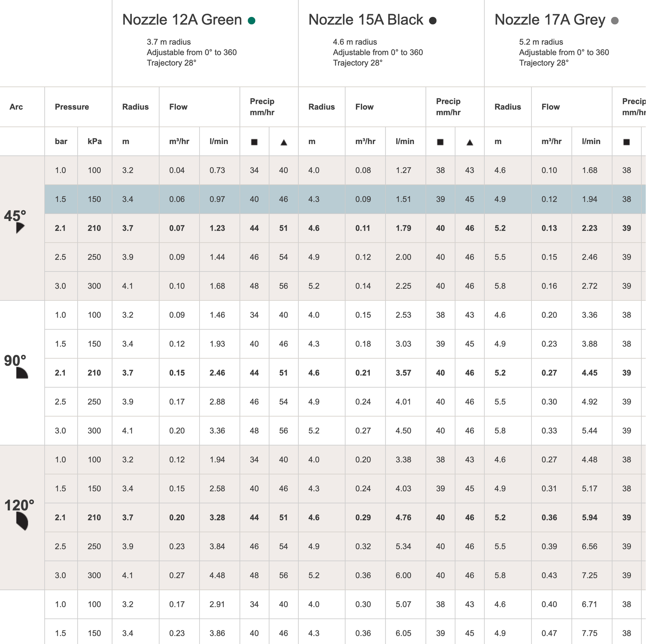
Task: Select the highlighted 1.5 bar cell for 45°
Action: pos(60,199)
